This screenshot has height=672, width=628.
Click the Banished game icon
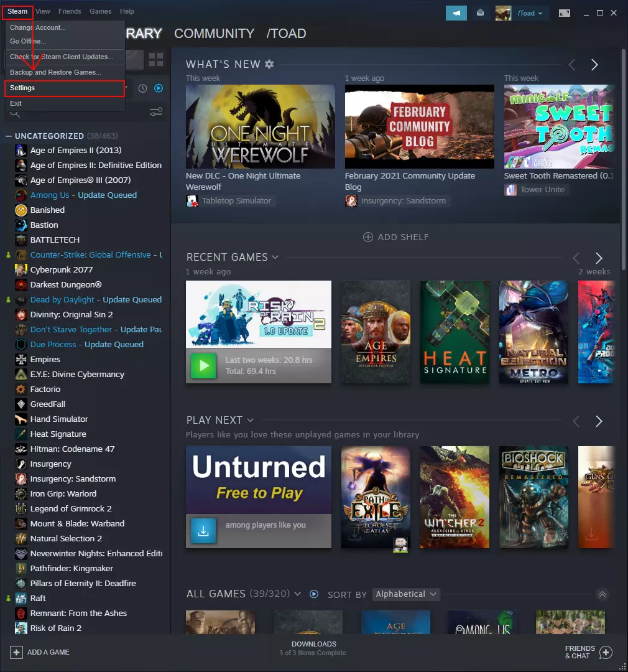point(21,210)
